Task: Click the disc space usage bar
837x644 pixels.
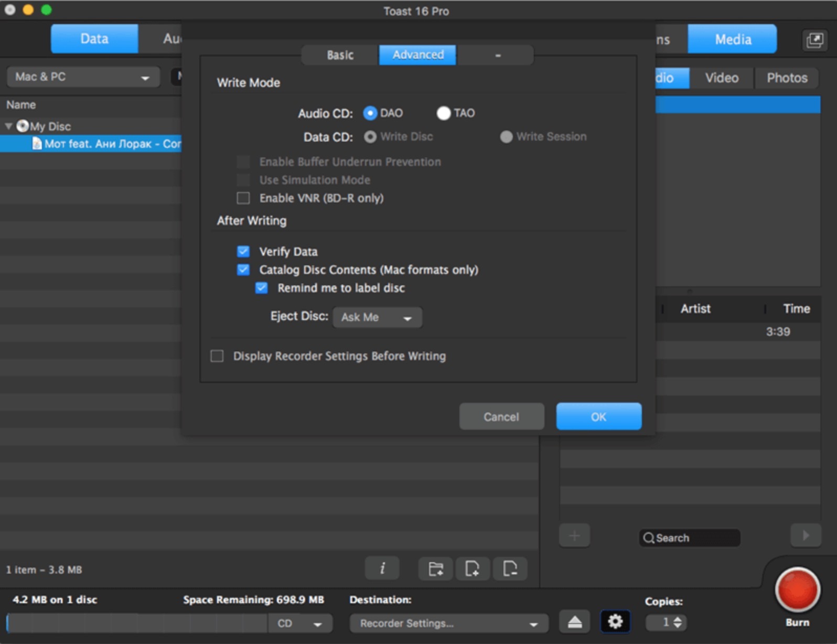Action: pos(136,623)
